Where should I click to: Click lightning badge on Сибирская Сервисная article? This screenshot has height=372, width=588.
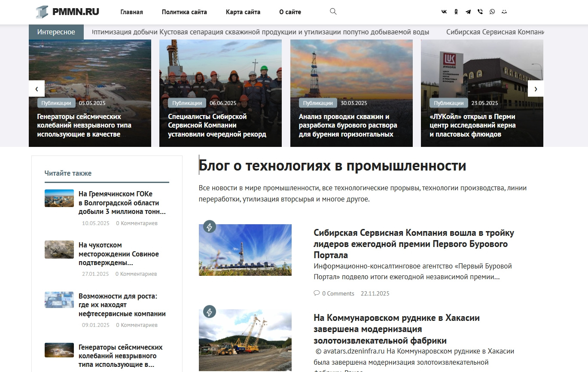point(210,227)
